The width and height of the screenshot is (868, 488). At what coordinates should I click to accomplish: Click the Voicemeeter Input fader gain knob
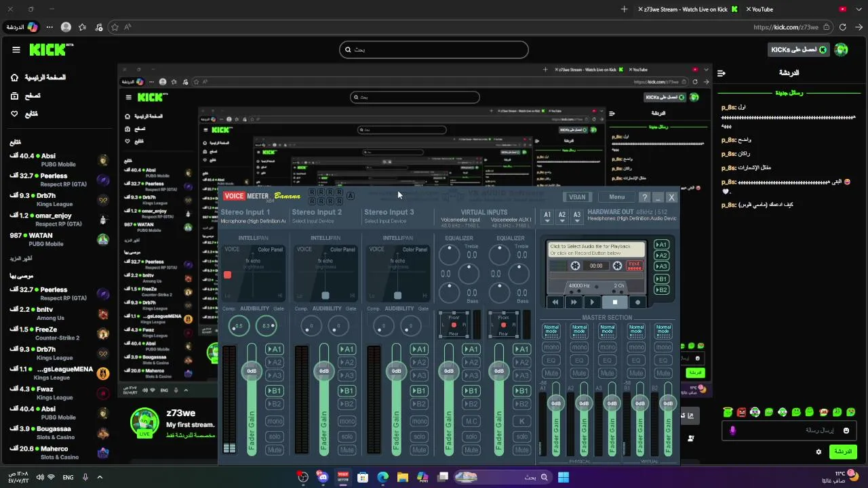448,371
